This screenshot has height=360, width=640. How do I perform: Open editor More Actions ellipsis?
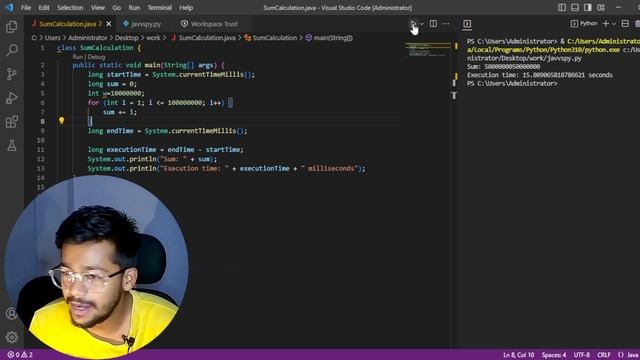(446, 24)
